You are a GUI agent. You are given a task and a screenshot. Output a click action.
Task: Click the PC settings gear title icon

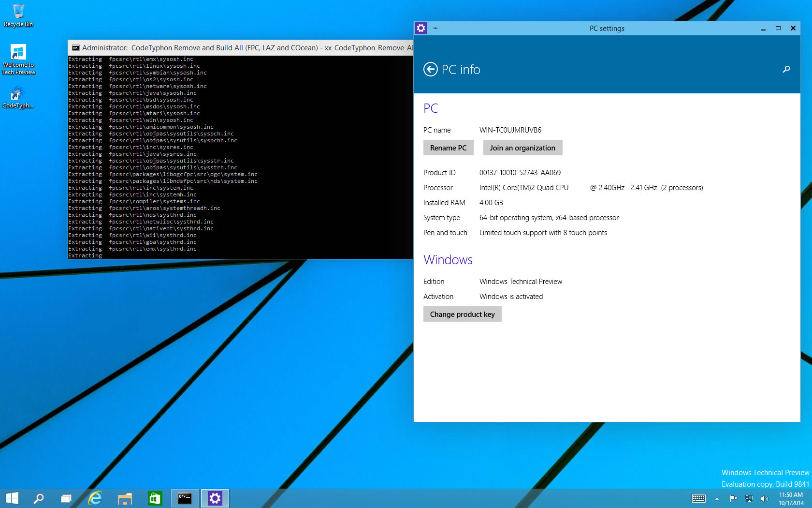coord(421,28)
